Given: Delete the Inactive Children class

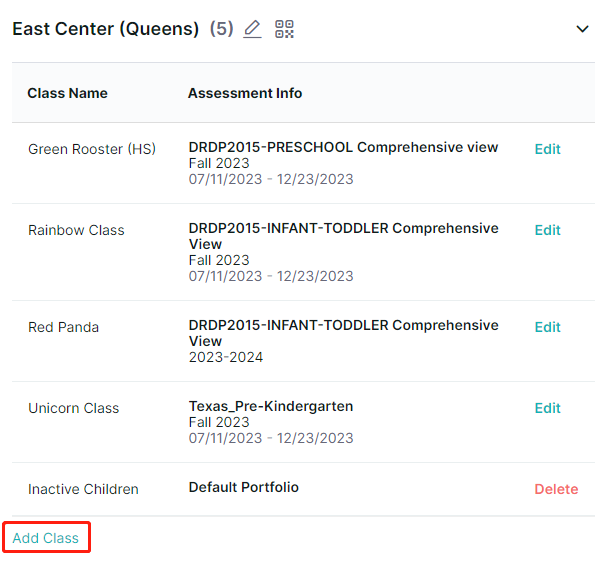Looking at the screenshot, I should tap(556, 489).
